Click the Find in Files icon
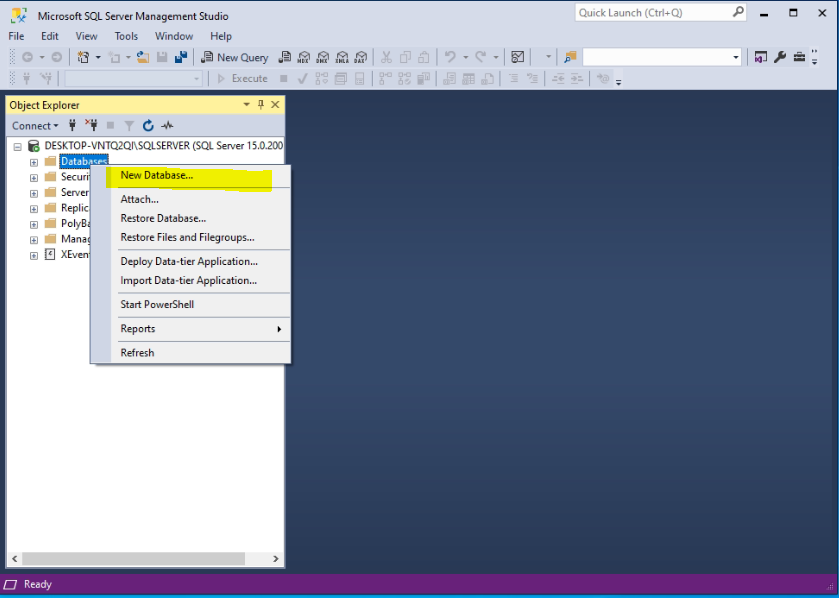The width and height of the screenshot is (839, 598). click(x=570, y=57)
